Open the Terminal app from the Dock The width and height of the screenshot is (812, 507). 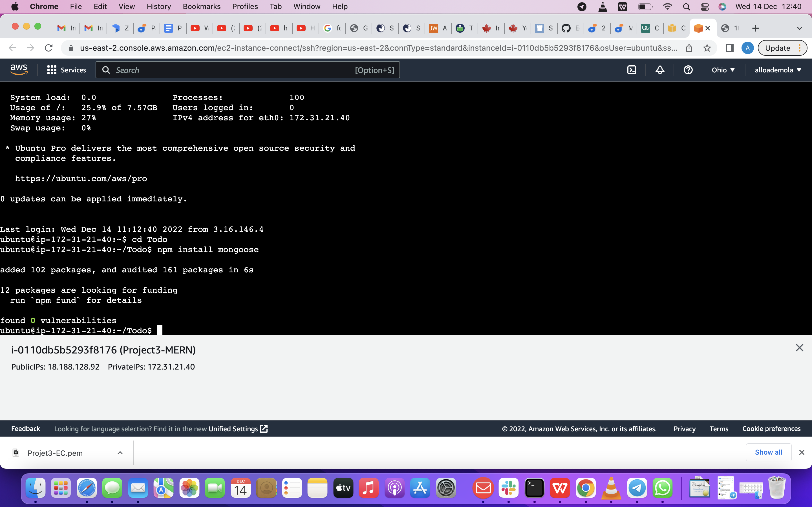click(535, 488)
